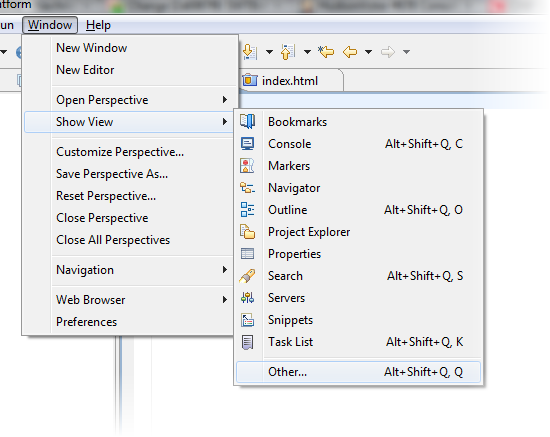Click the Outline view icon

point(247,210)
